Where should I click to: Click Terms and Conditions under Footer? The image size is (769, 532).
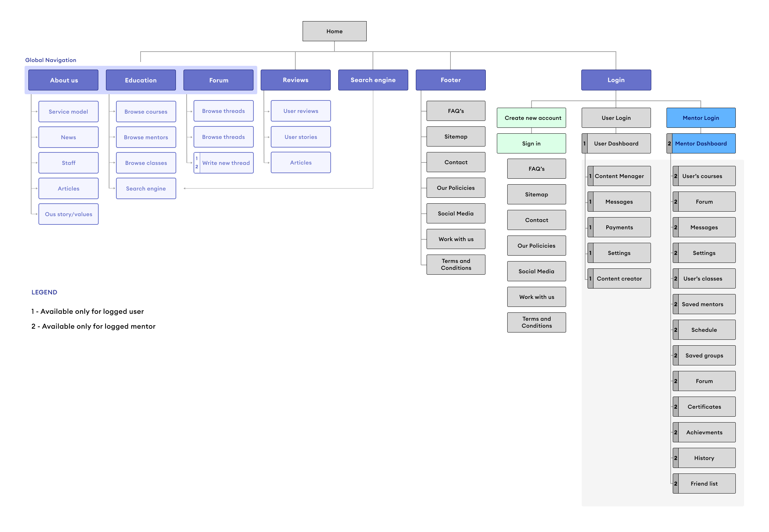[x=456, y=265]
